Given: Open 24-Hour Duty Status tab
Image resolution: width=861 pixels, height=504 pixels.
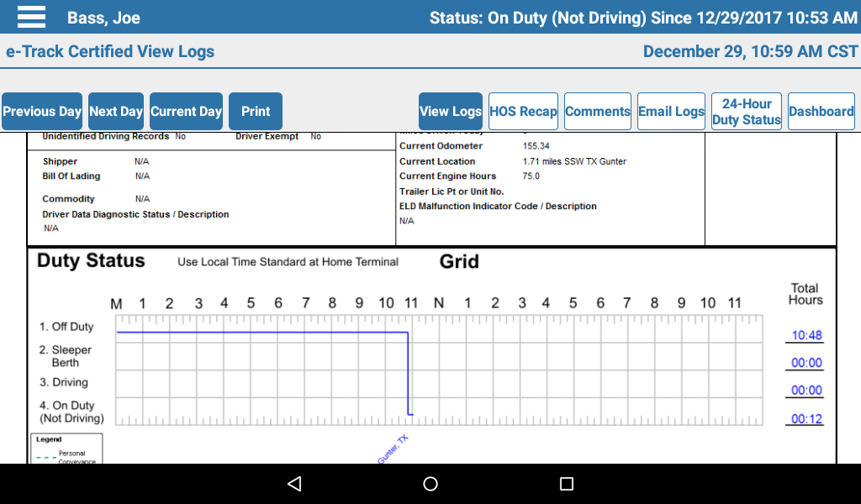Looking at the screenshot, I should pos(747,112).
